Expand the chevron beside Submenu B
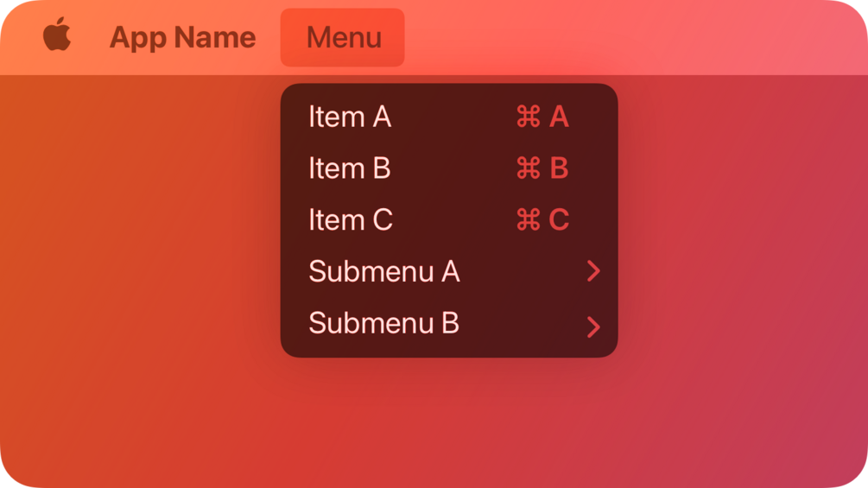The width and height of the screenshot is (868, 488). click(592, 326)
